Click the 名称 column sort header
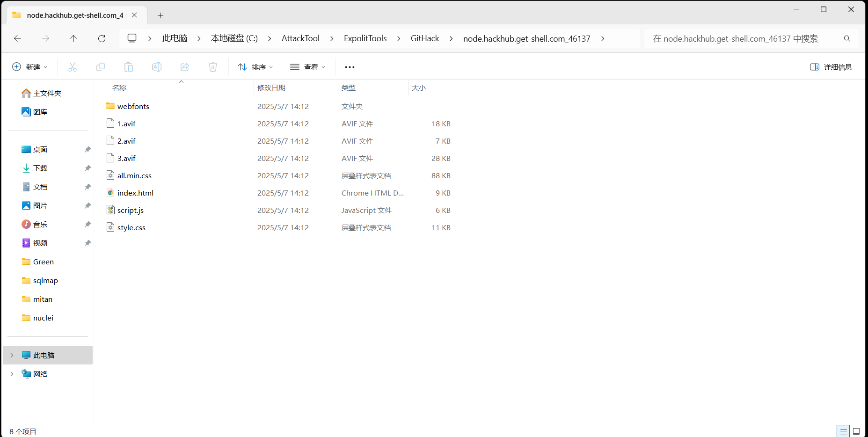This screenshot has height=437, width=868. [x=119, y=87]
